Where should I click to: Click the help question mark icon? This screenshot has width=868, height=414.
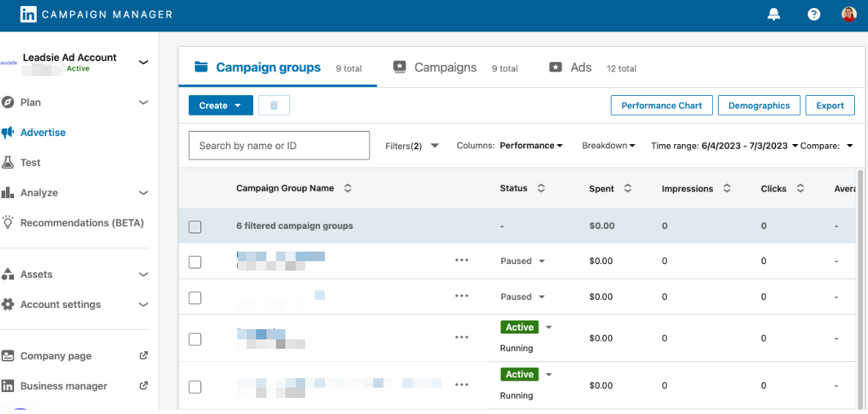pos(814,14)
